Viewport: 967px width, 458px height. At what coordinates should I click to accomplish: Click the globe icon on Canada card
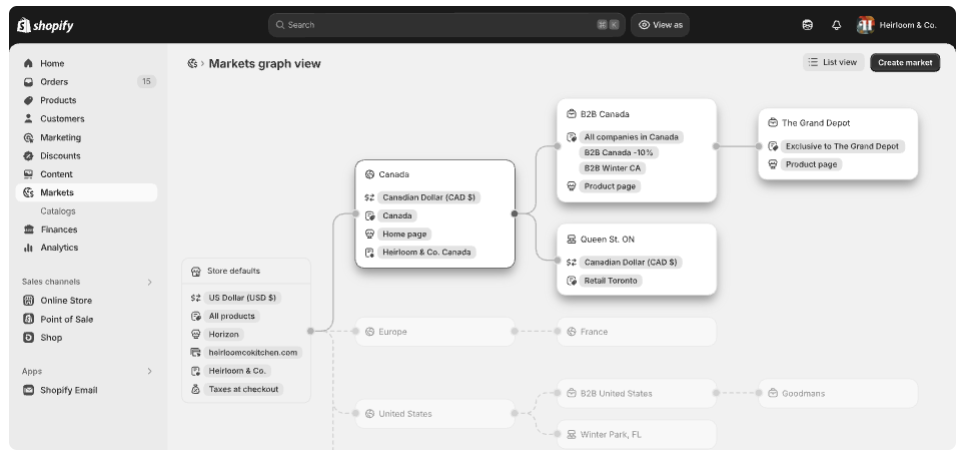pos(369,174)
